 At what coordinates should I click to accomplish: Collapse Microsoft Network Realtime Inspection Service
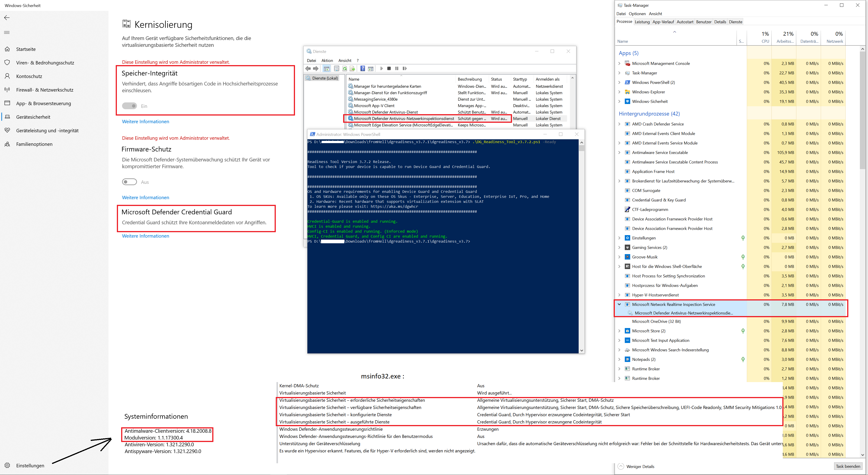coord(619,304)
